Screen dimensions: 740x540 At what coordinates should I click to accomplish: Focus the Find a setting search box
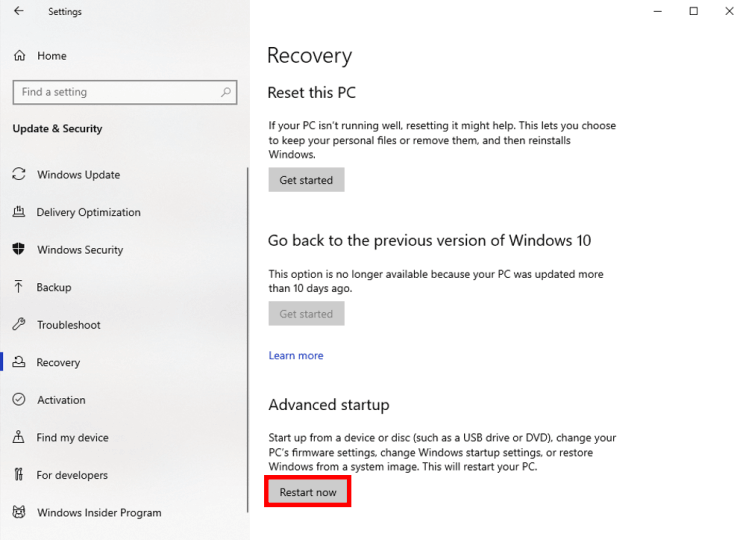(115, 92)
